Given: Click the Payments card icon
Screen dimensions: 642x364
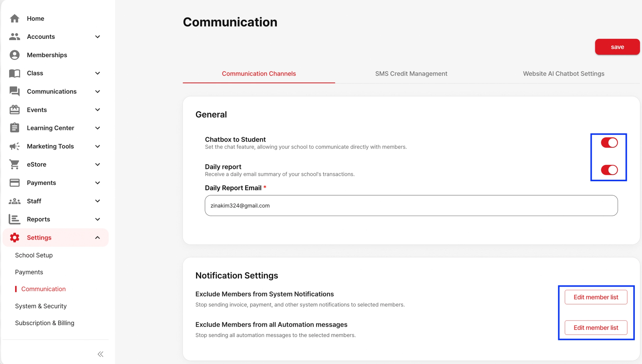Looking at the screenshot, I should tap(14, 182).
